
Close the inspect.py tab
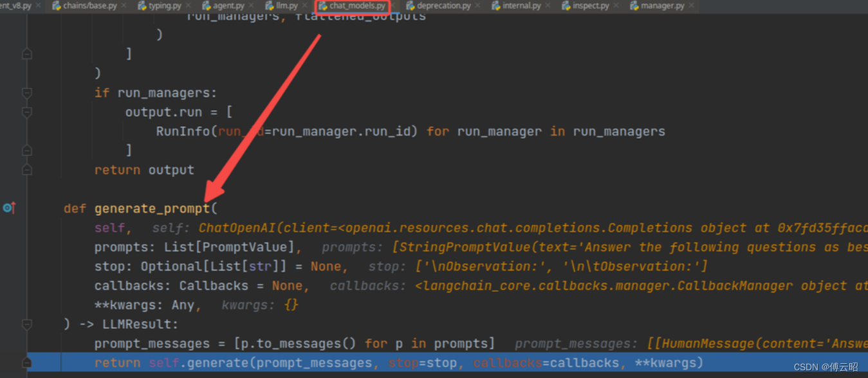(617, 6)
